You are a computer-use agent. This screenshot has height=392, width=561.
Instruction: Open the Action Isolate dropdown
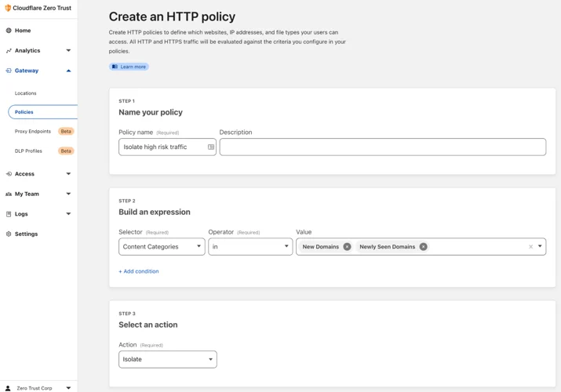coord(168,360)
